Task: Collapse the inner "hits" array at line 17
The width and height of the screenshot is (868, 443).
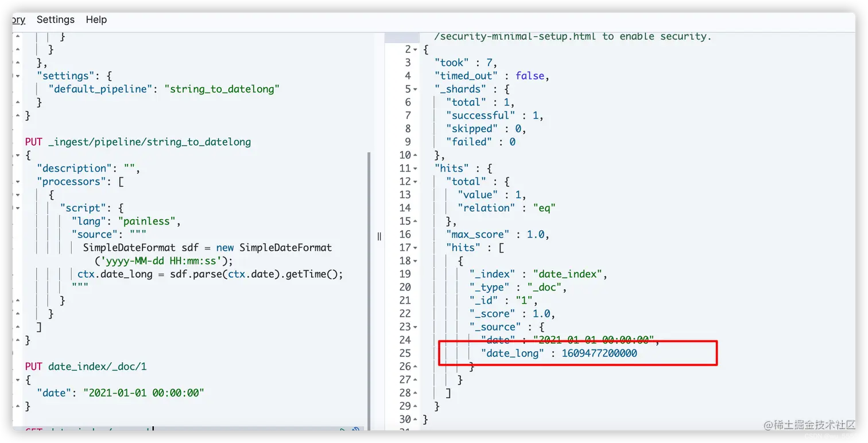Action: tap(416, 247)
